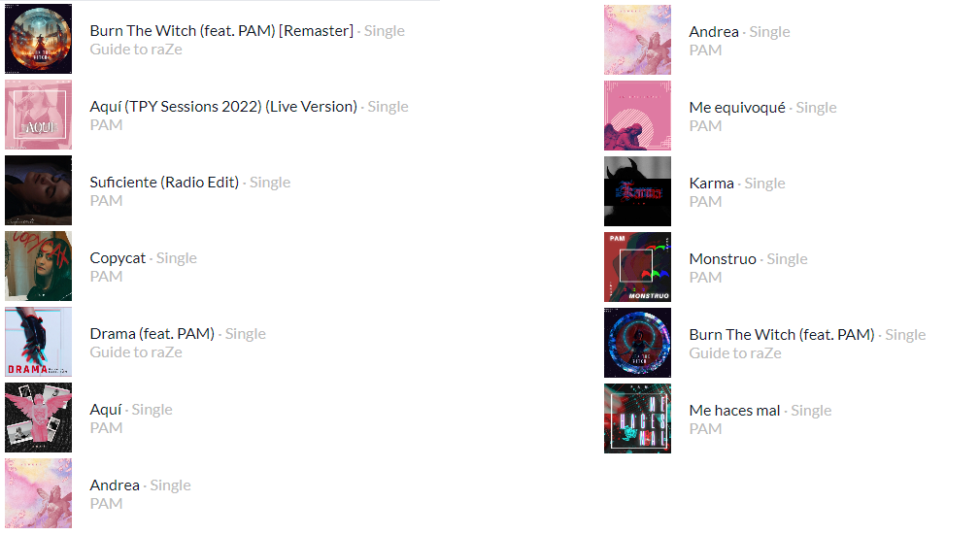Click the Aquí single cover with pink angel
Image resolution: width=980 pixels, height=535 pixels.
(x=38, y=418)
